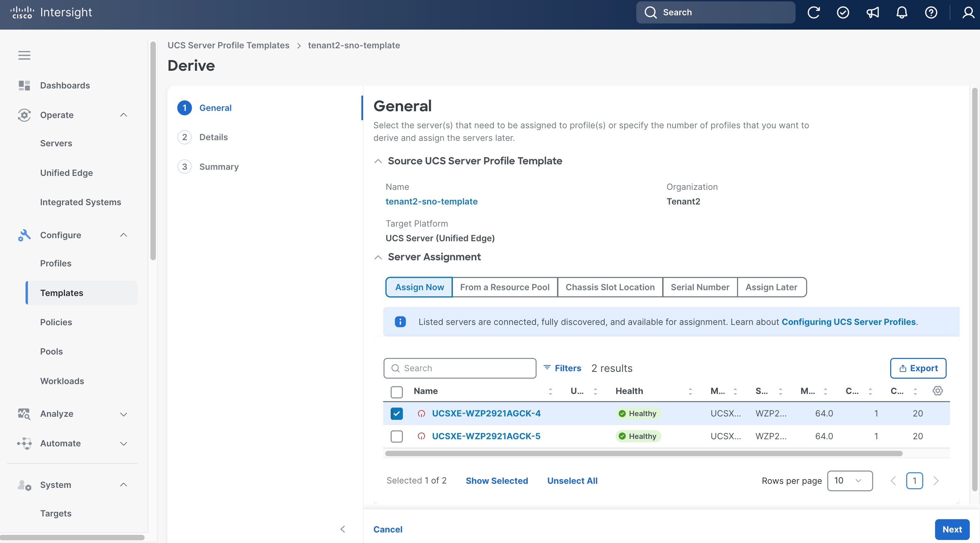Uncheck the UCSXE-WZP2921AGCK-4 row checkbox

coord(396,413)
